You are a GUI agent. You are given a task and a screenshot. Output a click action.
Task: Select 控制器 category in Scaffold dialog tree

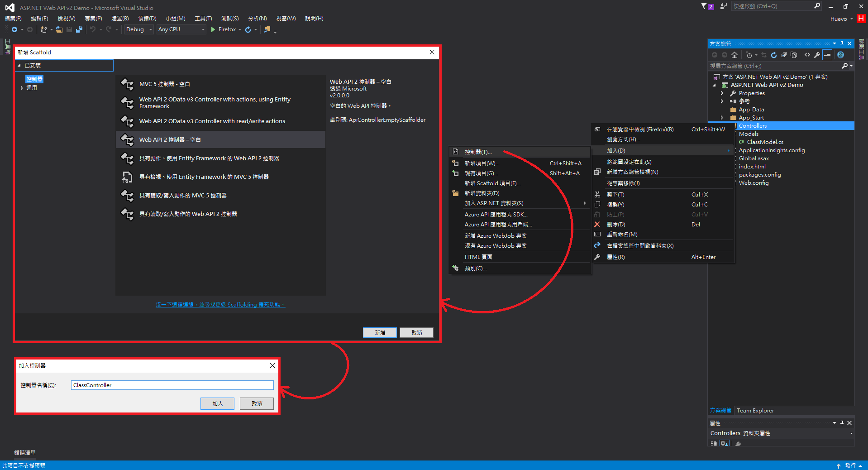click(x=34, y=79)
